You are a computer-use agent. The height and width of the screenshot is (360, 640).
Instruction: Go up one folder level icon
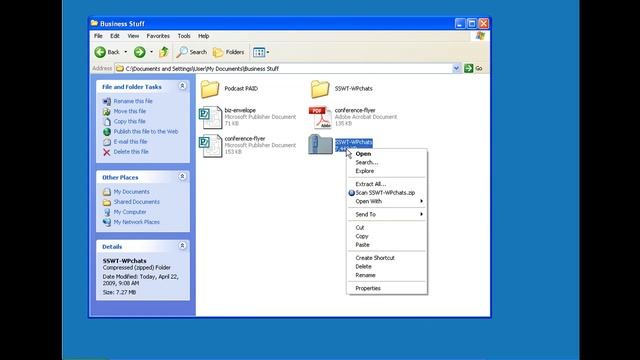[x=164, y=52]
